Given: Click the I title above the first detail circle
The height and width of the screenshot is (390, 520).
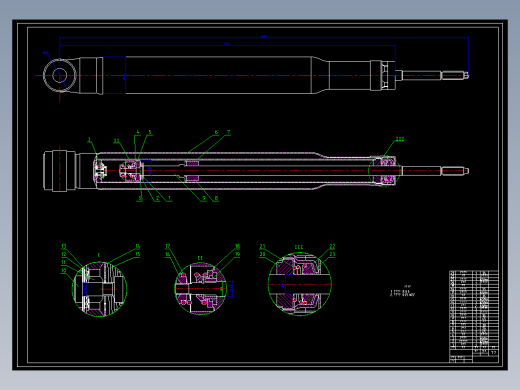Looking at the screenshot, I should coord(98,255).
